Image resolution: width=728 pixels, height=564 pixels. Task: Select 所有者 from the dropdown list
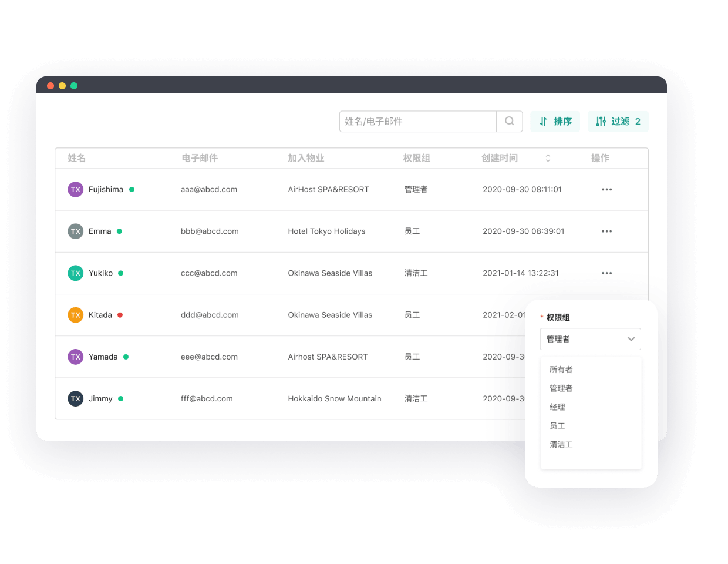coord(561,370)
